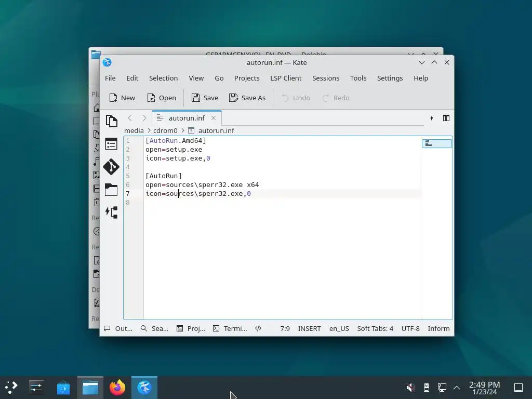
Task: Click the Undo toolbar button
Action: pos(296,98)
